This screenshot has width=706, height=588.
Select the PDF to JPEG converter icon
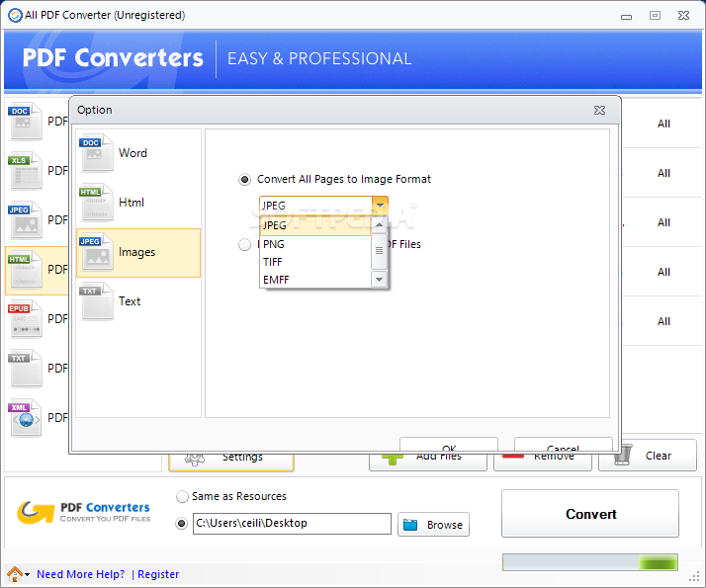[26, 220]
